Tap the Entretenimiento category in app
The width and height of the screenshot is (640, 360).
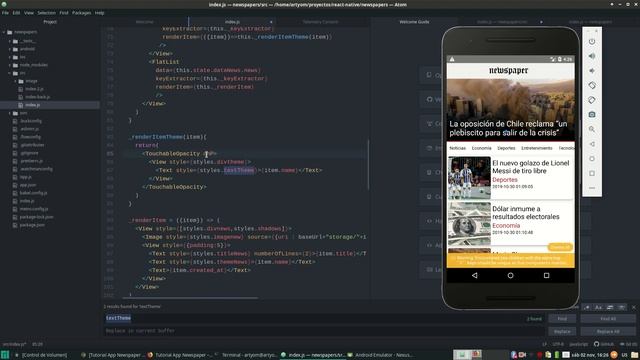[x=537, y=148]
